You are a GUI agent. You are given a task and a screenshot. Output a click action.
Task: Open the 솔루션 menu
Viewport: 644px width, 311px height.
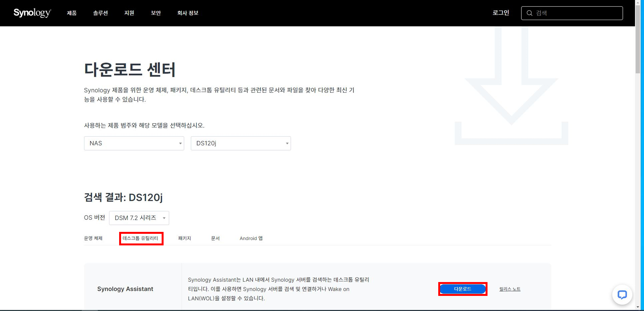point(100,13)
